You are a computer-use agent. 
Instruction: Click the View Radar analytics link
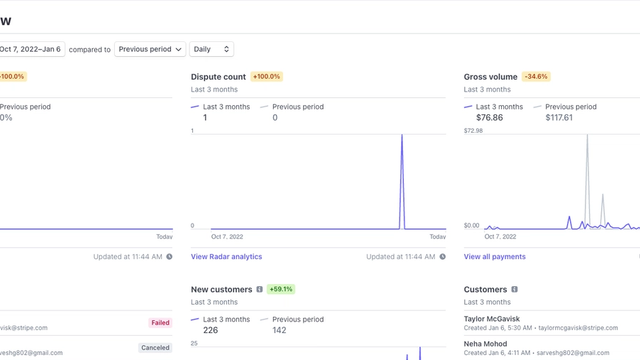[226, 257]
